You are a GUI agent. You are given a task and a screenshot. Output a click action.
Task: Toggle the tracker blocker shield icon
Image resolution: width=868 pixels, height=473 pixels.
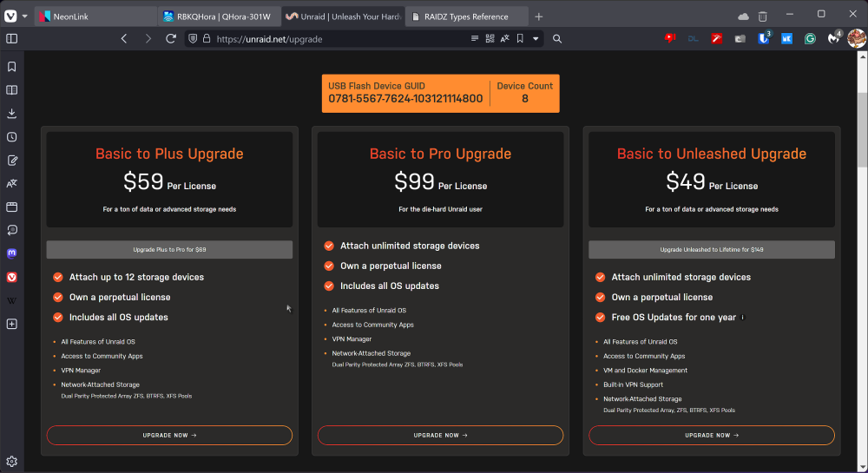pyautogui.click(x=193, y=39)
